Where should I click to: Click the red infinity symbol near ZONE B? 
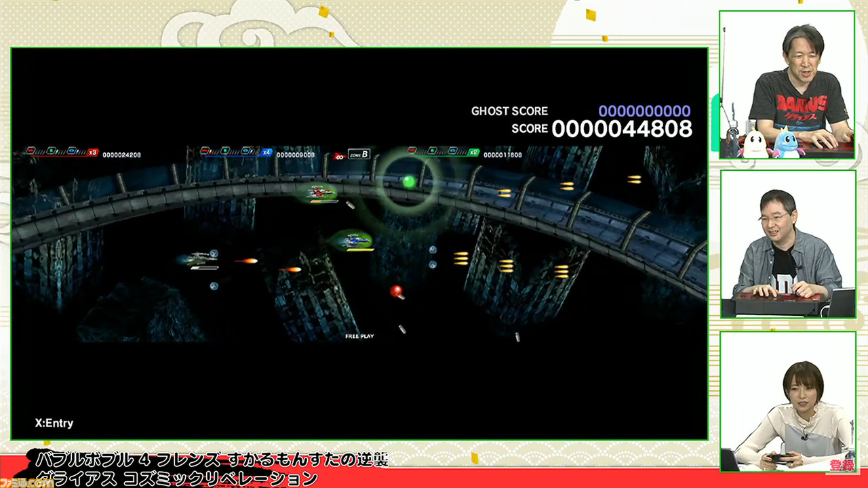[338, 155]
